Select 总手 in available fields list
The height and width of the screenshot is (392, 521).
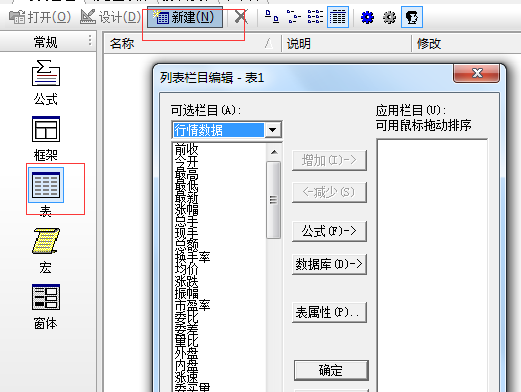tap(187, 222)
